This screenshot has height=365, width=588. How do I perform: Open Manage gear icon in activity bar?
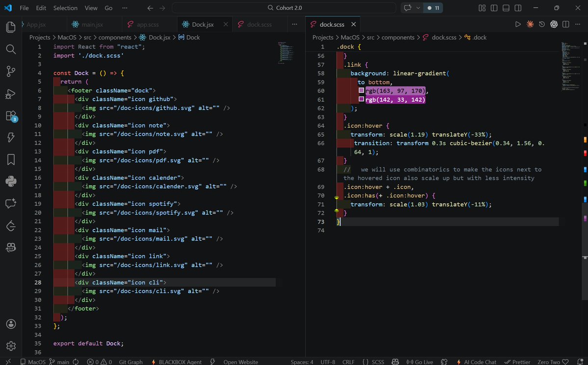point(11,346)
